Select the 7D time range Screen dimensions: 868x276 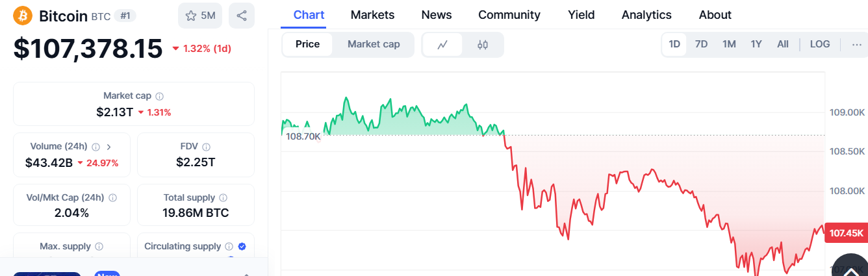point(701,44)
